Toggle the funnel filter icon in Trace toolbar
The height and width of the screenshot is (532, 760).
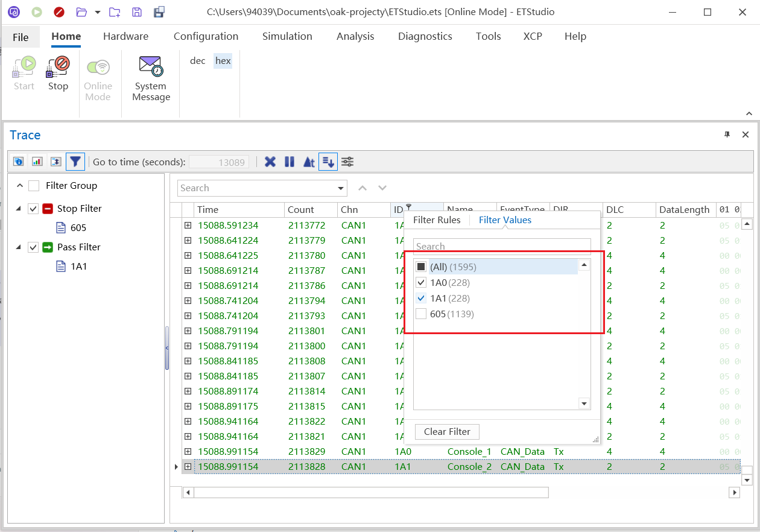75,162
